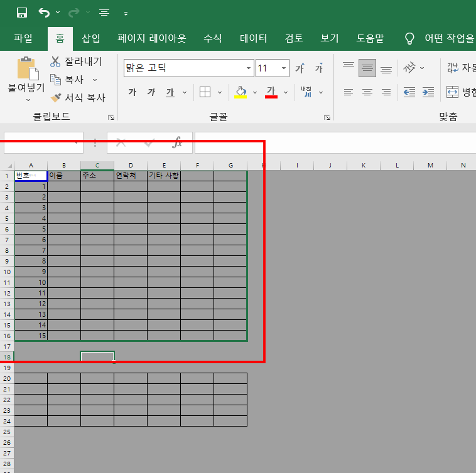The width and height of the screenshot is (476, 473).
Task: Click the Undo arrow icon
Action: pos(44,13)
